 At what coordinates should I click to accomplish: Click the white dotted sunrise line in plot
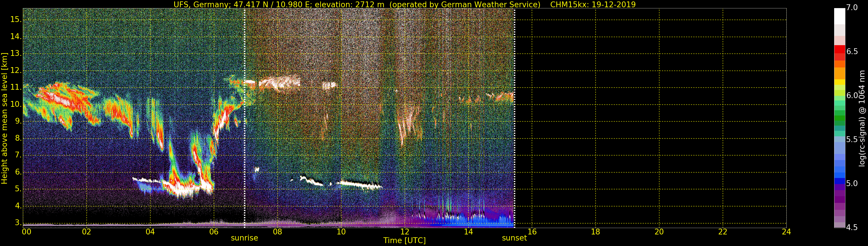[244, 118]
